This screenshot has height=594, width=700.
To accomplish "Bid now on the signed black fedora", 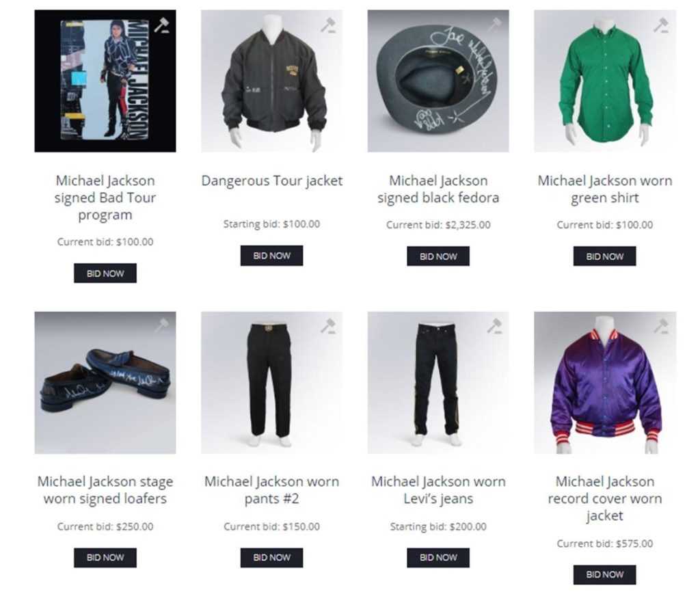I will (438, 256).
